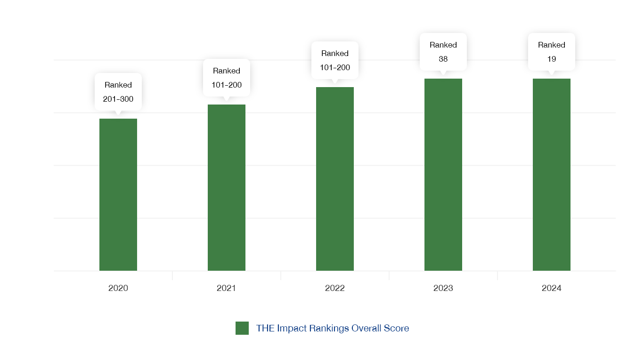The width and height of the screenshot is (644, 363).
Task: Select the 2021 green bar
Action: 227,187
